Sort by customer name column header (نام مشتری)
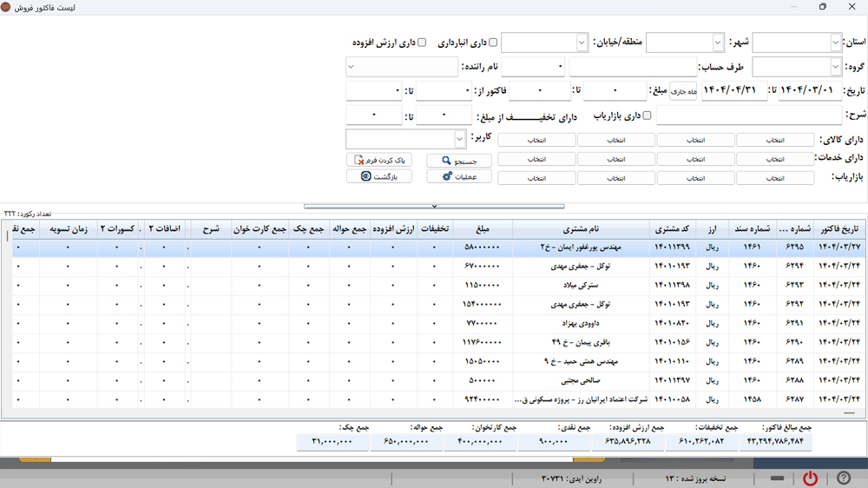Screen dimensions: 868x488 [581, 229]
